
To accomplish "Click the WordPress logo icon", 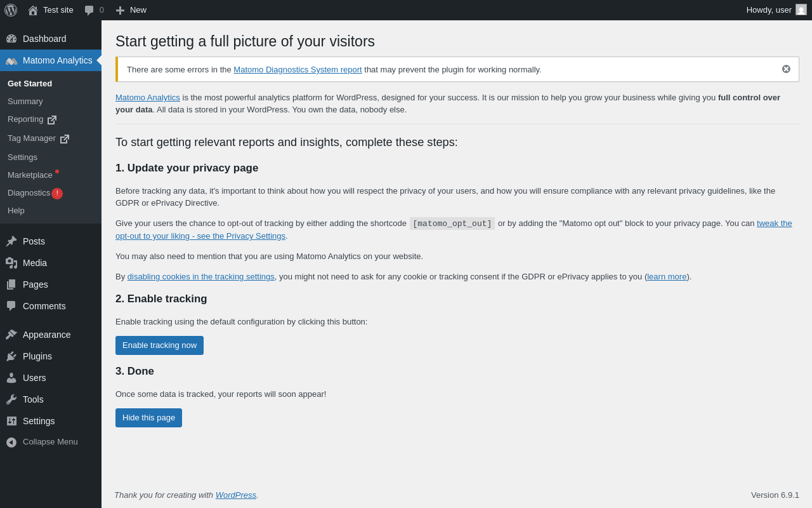I will pyautogui.click(x=11, y=10).
